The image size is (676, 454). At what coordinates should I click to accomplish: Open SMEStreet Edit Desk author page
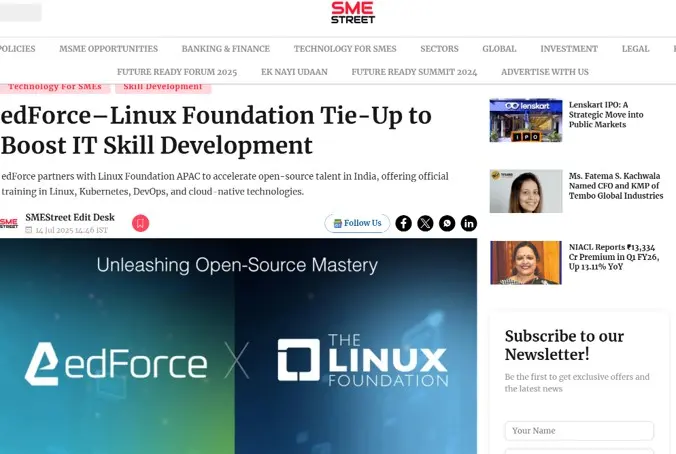(70, 217)
